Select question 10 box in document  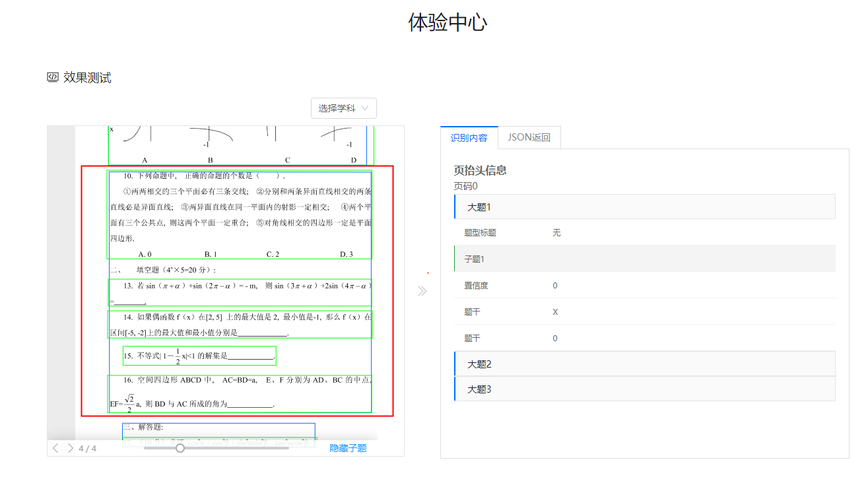240,215
